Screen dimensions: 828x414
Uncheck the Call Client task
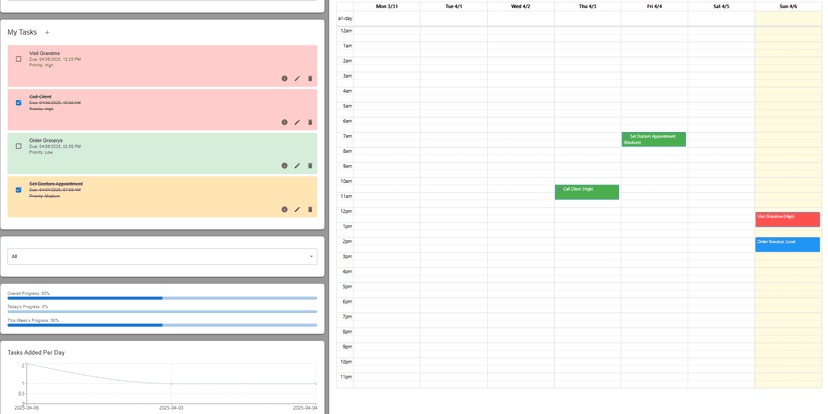(18, 103)
